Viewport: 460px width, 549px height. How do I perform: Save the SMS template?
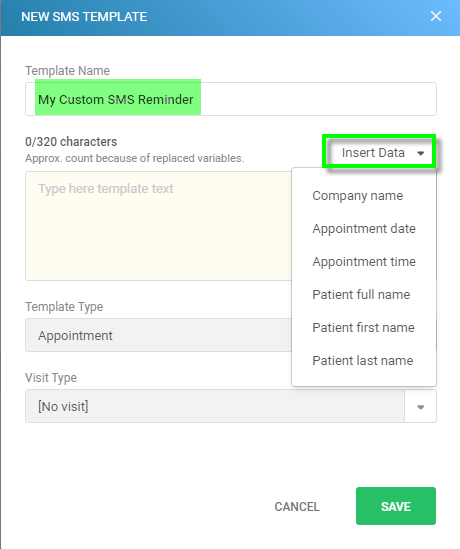point(396,506)
